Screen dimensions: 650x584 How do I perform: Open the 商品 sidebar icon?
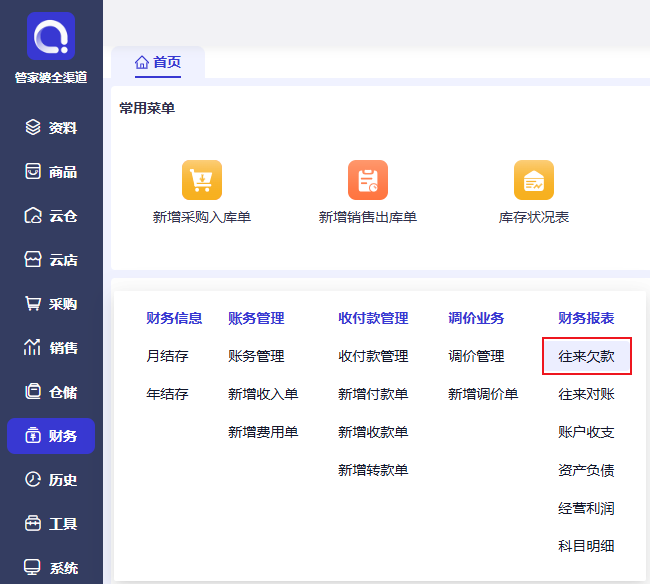(33, 172)
